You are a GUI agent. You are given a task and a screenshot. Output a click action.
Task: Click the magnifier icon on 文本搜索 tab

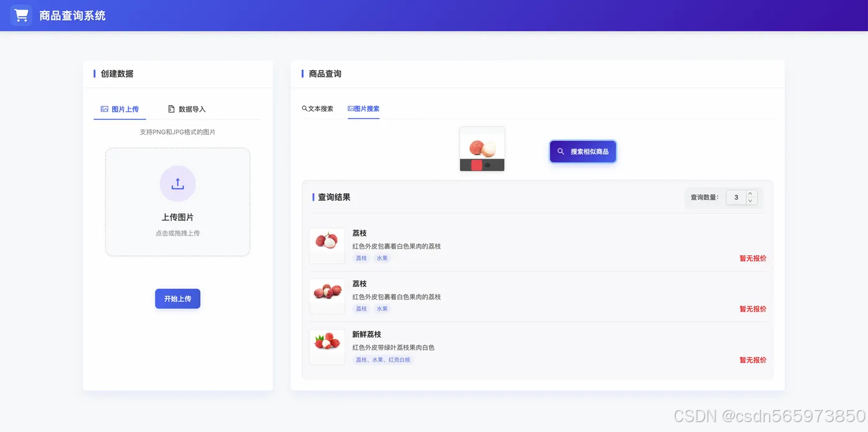click(x=303, y=108)
